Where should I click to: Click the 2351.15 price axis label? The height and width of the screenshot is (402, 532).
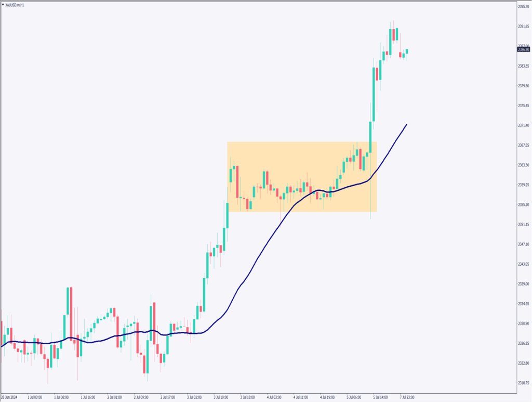tap(523, 225)
